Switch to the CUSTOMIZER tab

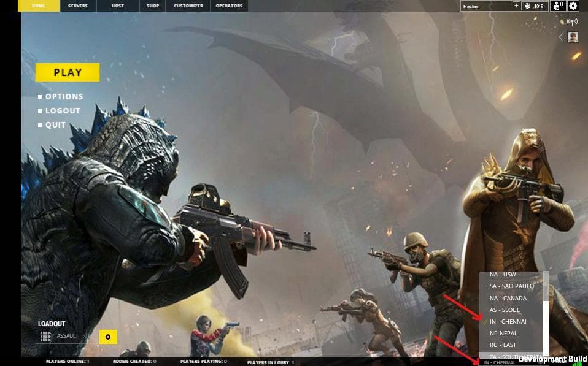point(188,6)
